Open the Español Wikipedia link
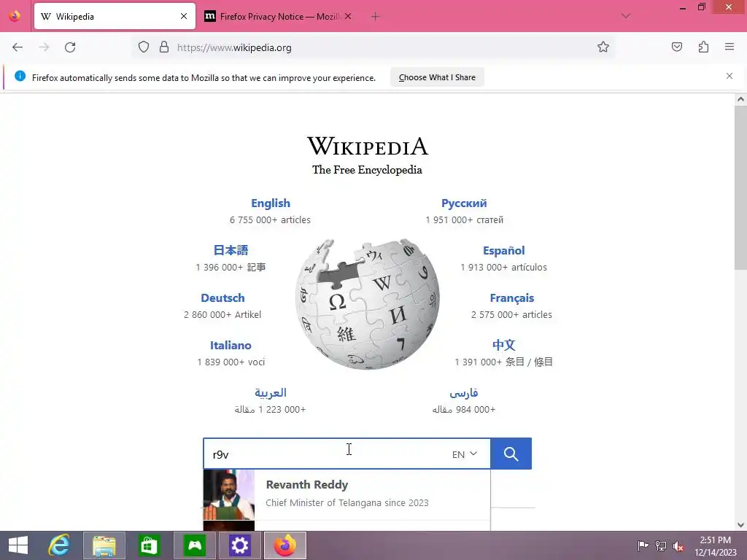 point(503,251)
